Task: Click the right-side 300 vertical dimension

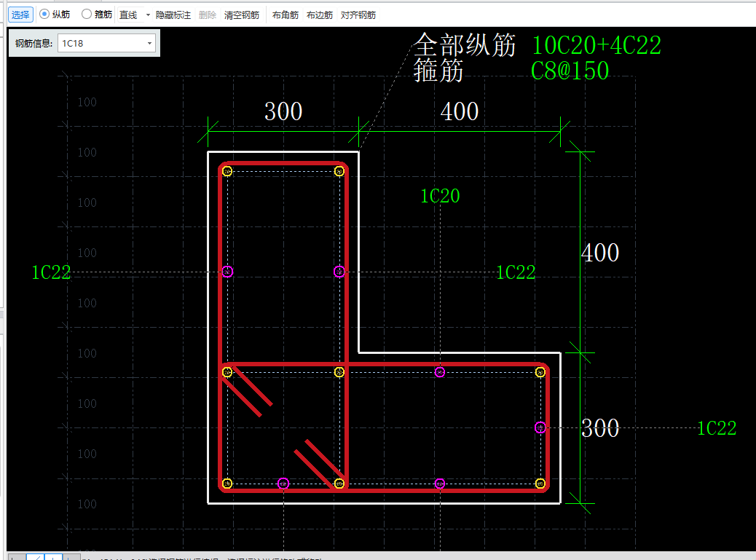Action: 600,428
